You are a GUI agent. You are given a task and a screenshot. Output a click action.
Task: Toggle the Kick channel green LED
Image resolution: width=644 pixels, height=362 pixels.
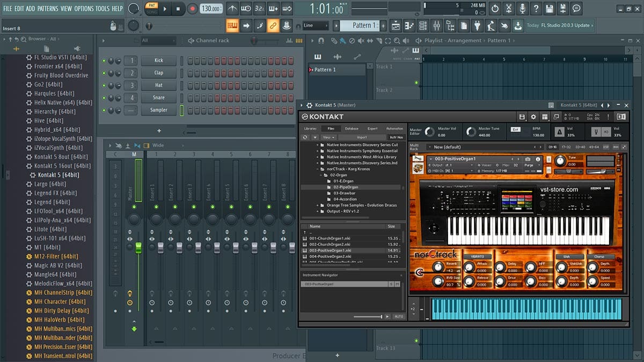(x=104, y=61)
